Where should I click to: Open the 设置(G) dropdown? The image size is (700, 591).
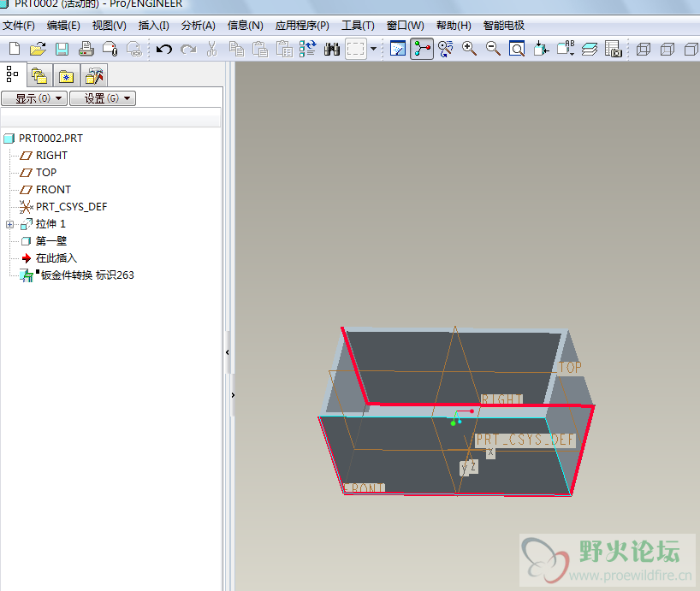(102, 98)
